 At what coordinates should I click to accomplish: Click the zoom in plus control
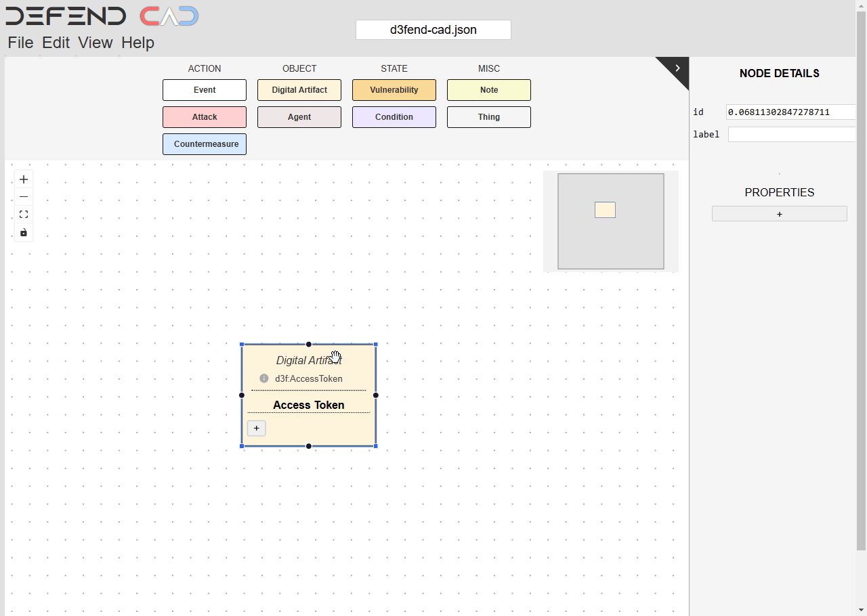(x=24, y=179)
